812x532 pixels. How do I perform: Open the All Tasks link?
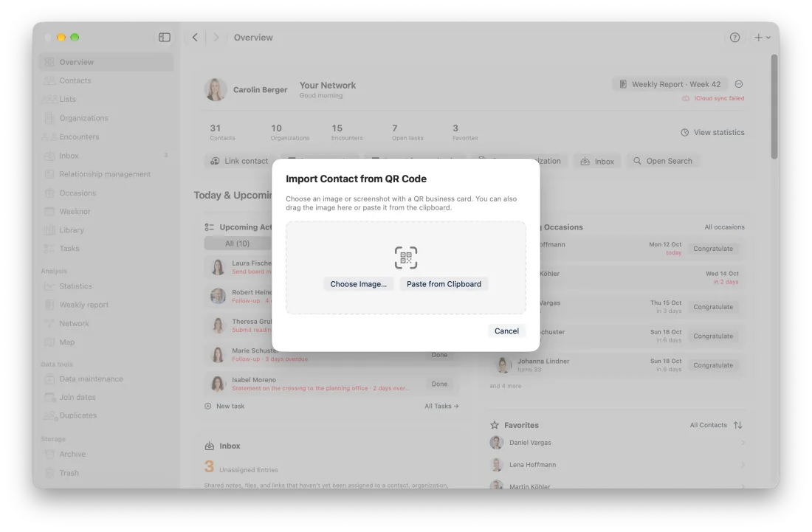pyautogui.click(x=441, y=407)
